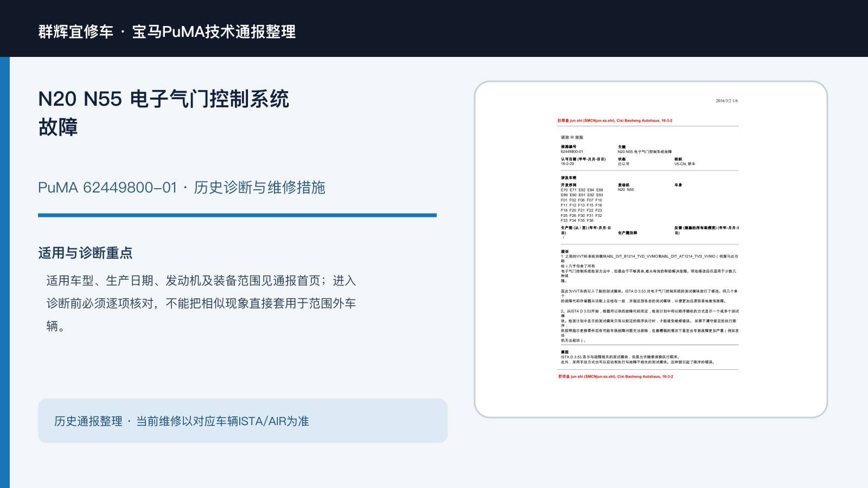Click the 开发序列 model list in the document

pyautogui.click(x=582, y=203)
